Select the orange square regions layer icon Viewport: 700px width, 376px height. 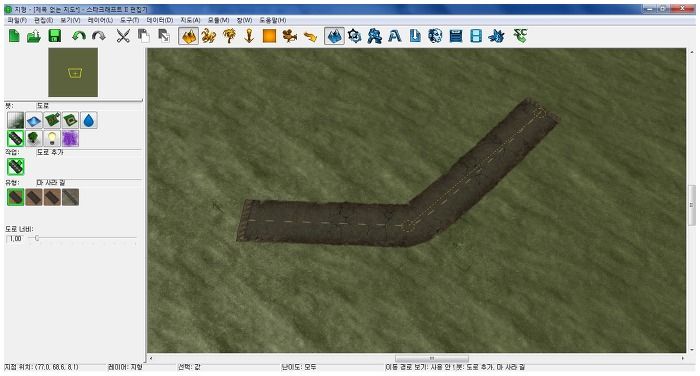(x=269, y=36)
